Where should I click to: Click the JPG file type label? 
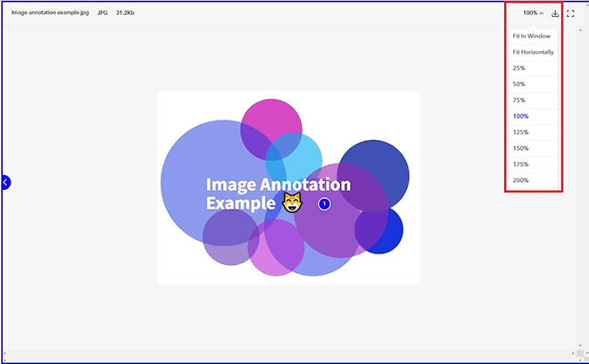tap(103, 12)
